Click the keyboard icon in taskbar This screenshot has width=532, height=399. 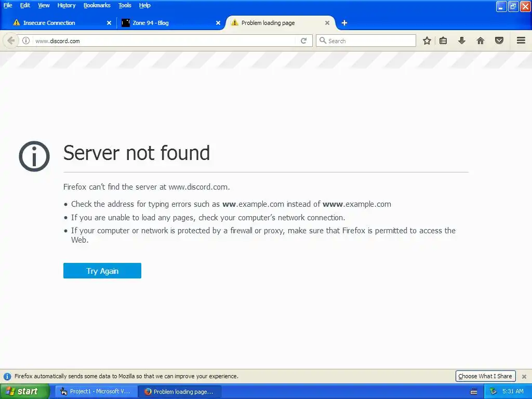point(474,392)
